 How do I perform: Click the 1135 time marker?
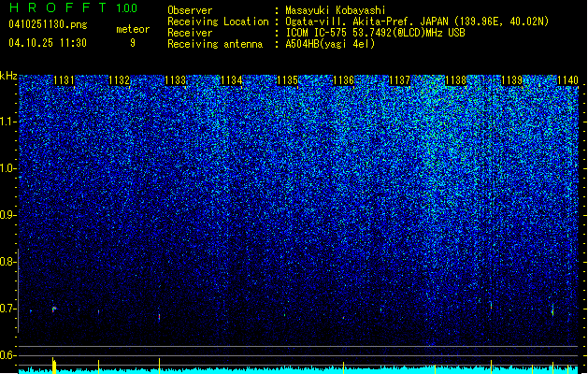pos(287,80)
